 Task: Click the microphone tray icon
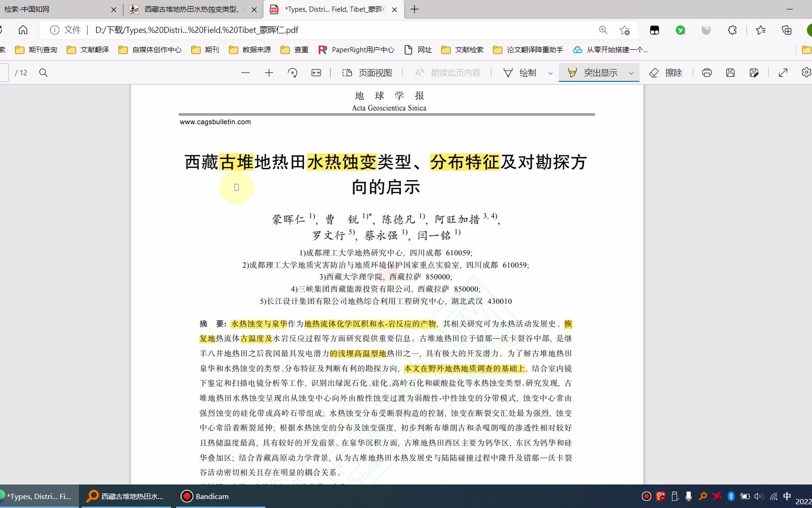click(688, 496)
